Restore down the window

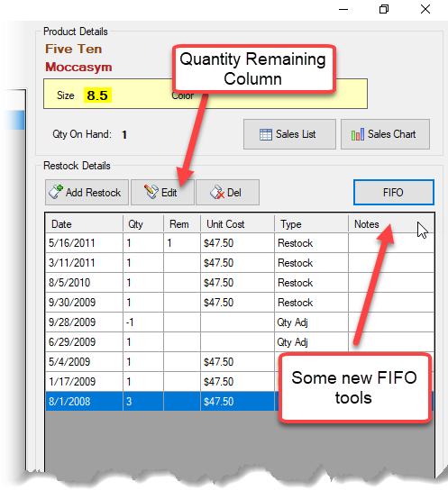click(x=384, y=9)
